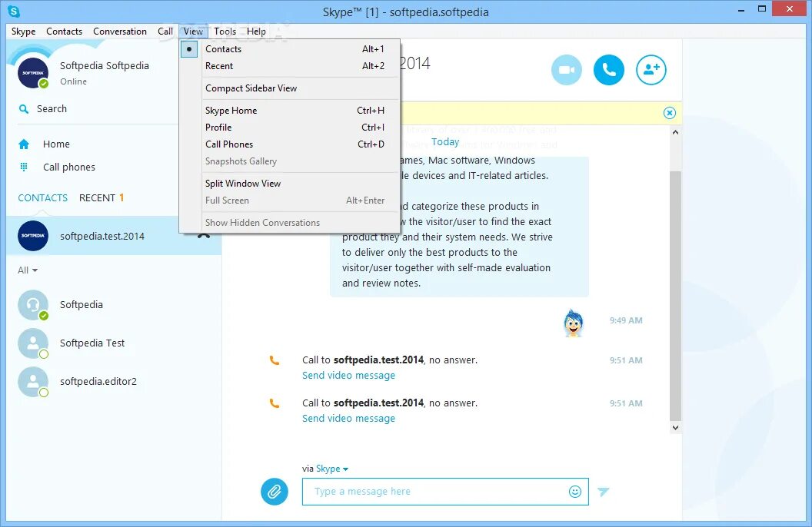Viewport: 812px width, 527px height.
Task: Select the Contacts radio option in View menu
Action: (x=189, y=49)
